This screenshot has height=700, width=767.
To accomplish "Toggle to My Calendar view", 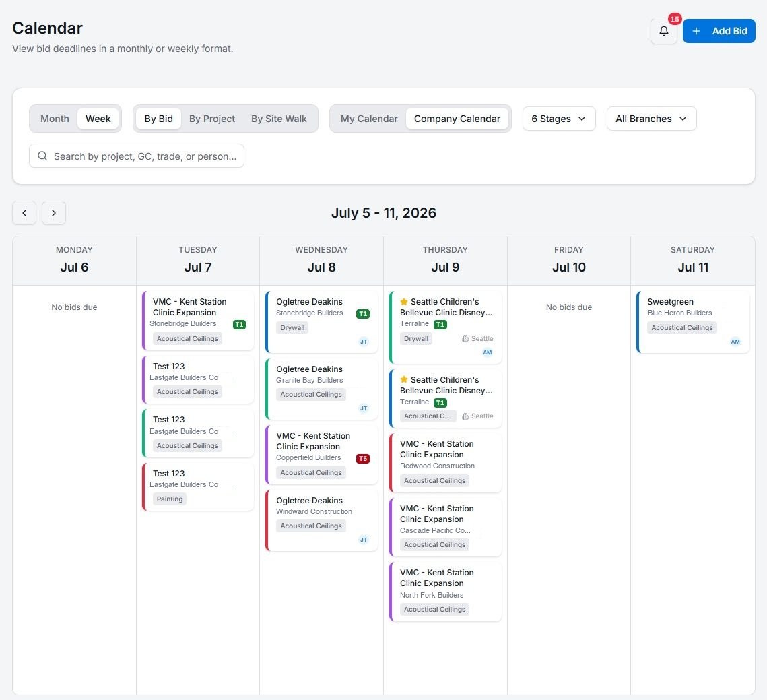I will pyautogui.click(x=369, y=119).
